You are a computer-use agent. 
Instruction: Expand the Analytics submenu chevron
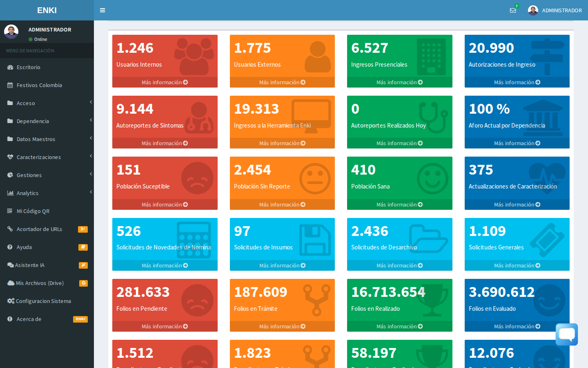click(91, 192)
